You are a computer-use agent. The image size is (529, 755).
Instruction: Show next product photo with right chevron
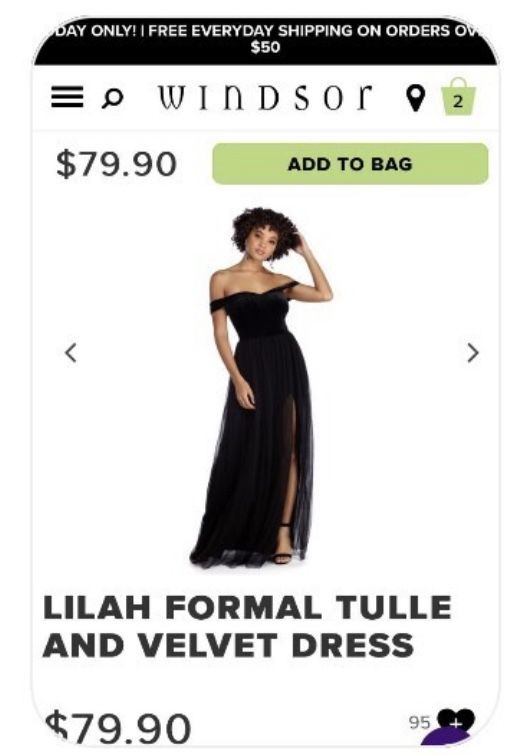coord(473,352)
